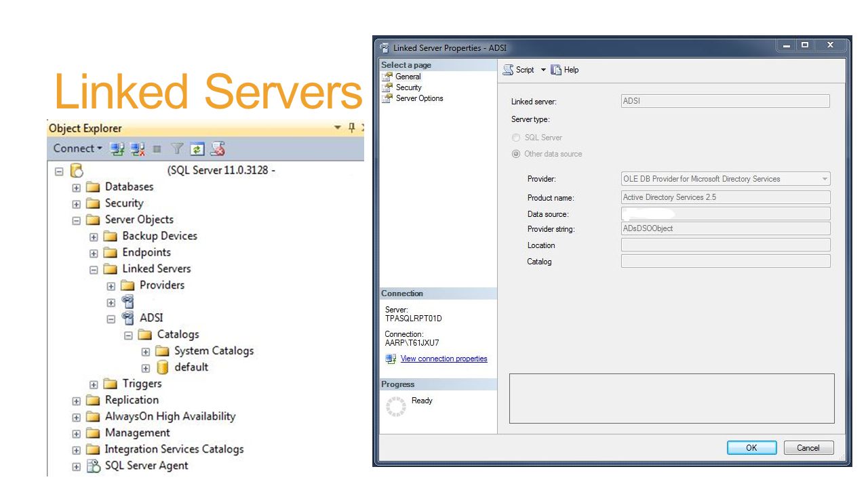Select the Providers tree item
Viewport: 868px width, 488px height.
tap(162, 285)
